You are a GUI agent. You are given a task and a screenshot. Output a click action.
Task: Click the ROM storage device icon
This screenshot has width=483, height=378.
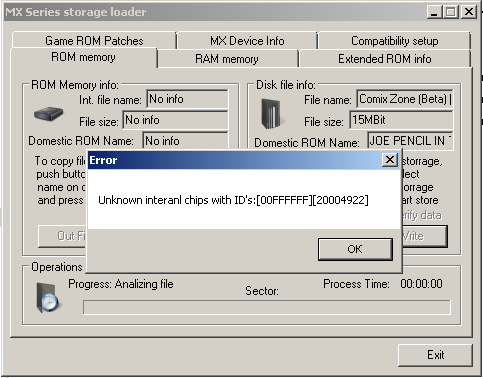[x=49, y=114]
